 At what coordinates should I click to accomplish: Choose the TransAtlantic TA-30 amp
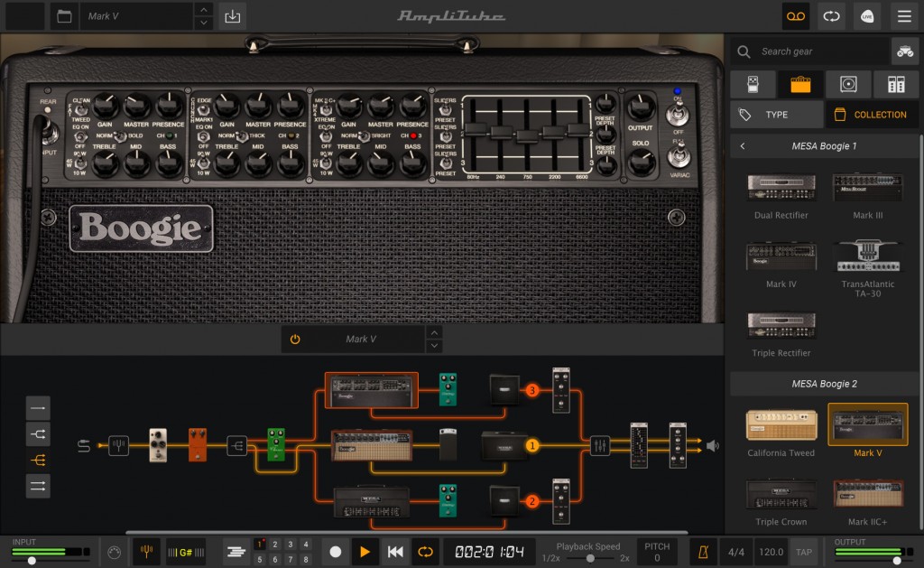click(868, 256)
